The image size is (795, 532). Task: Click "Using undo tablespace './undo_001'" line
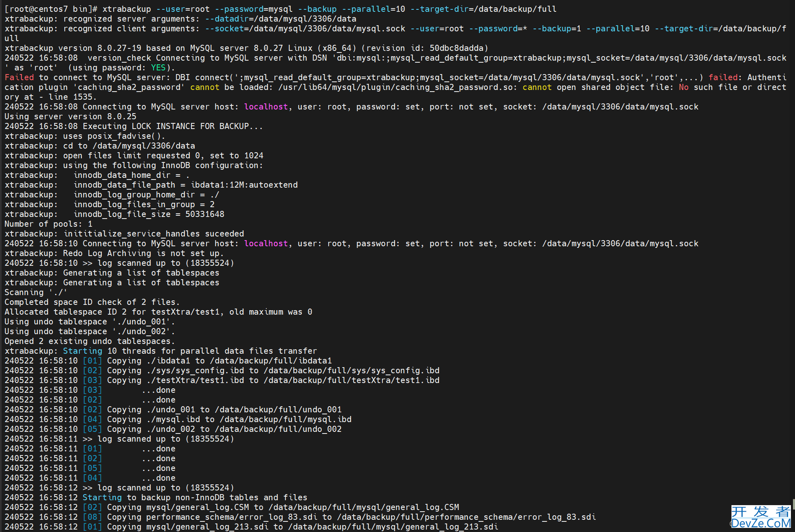(90, 322)
